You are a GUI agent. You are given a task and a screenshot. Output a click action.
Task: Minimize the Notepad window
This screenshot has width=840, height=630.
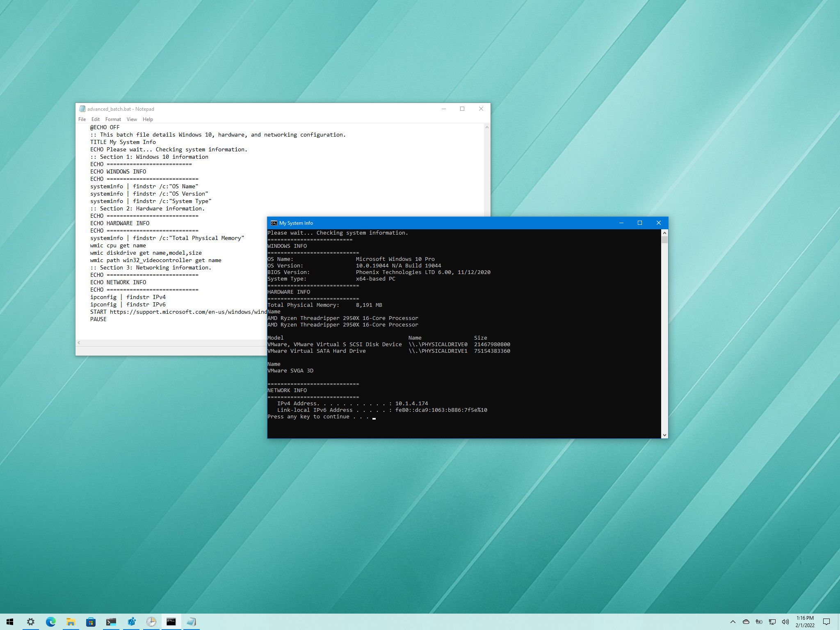444,109
